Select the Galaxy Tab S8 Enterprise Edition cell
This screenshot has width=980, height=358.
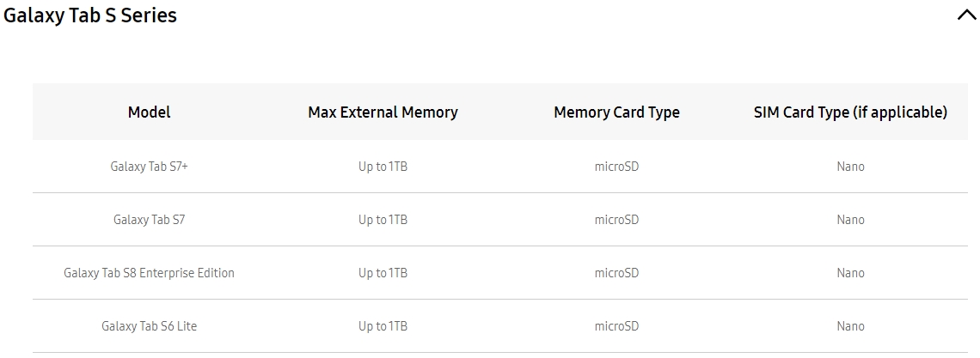pos(149,273)
